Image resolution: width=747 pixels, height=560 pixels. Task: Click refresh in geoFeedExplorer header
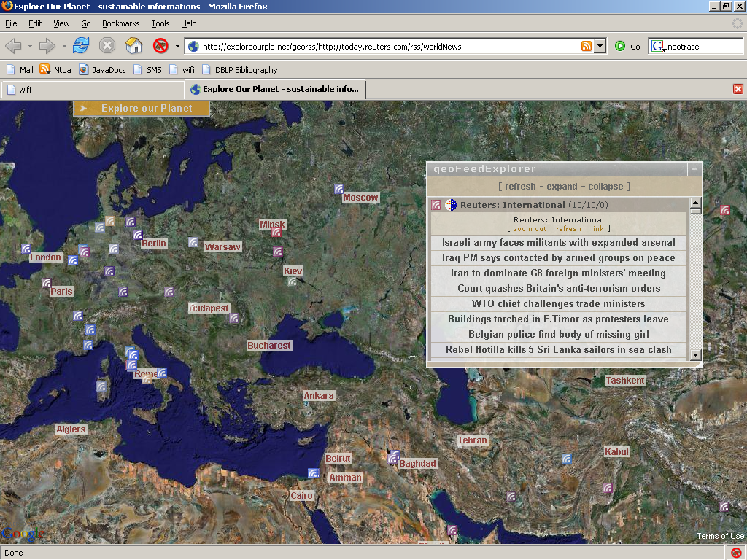click(x=520, y=186)
